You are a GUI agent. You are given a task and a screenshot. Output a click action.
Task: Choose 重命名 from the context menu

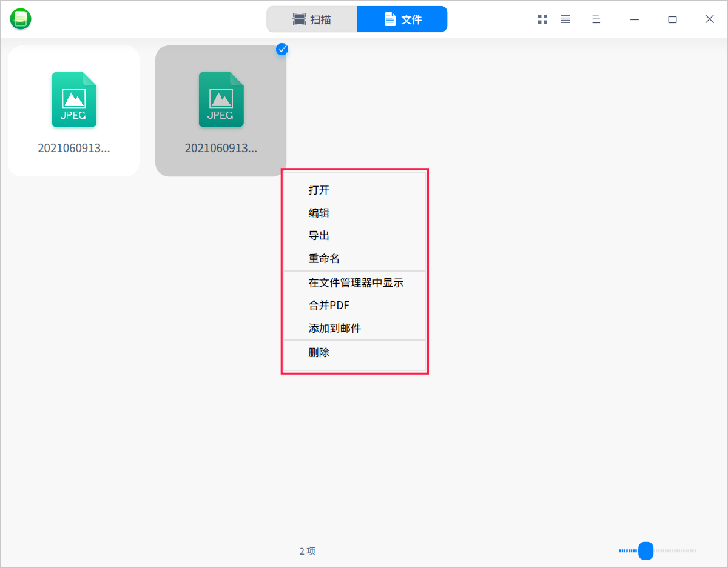(355, 259)
